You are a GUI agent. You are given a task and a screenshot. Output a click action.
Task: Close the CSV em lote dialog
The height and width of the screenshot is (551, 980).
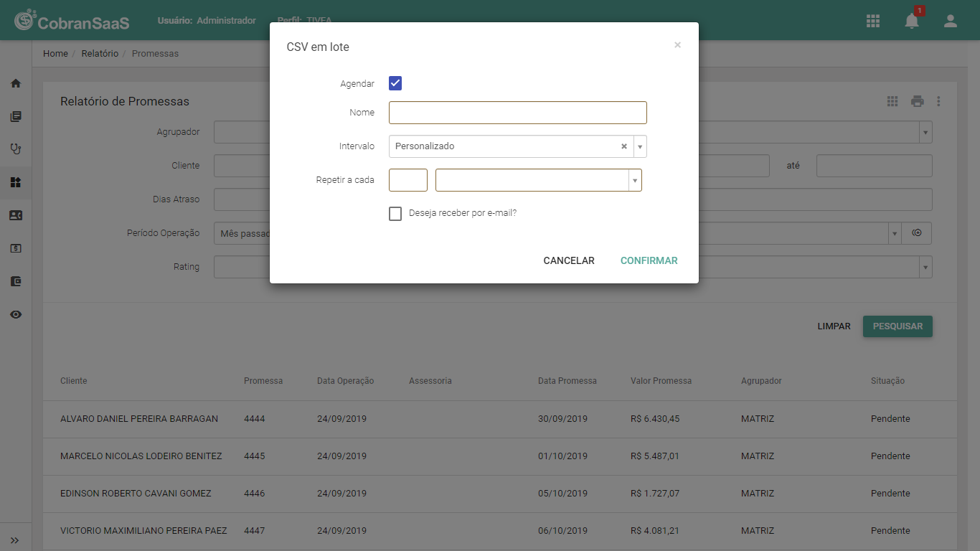pyautogui.click(x=677, y=45)
